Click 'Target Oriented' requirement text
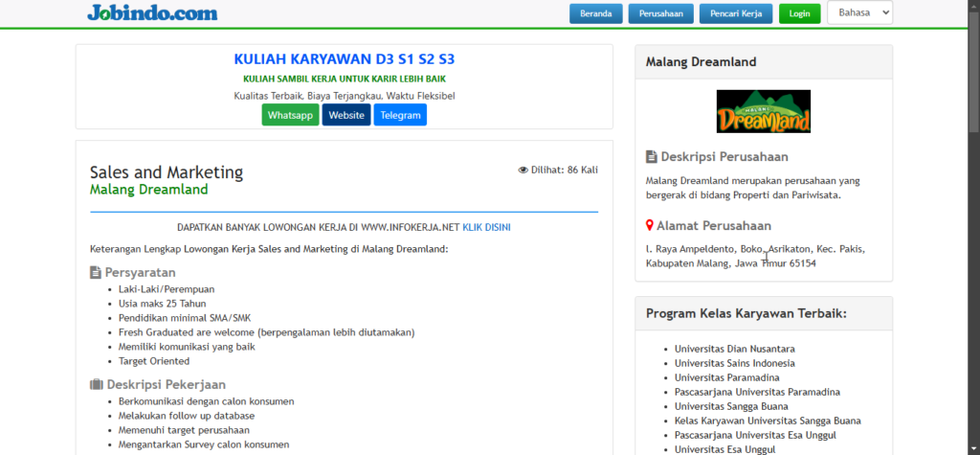Viewport: 980px width, 455px height. coord(154,361)
